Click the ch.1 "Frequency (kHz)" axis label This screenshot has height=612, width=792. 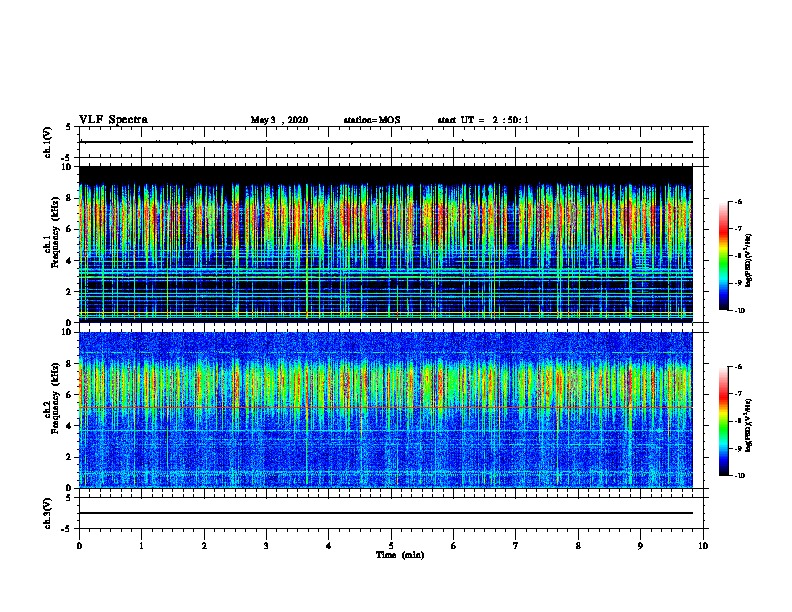coord(56,233)
